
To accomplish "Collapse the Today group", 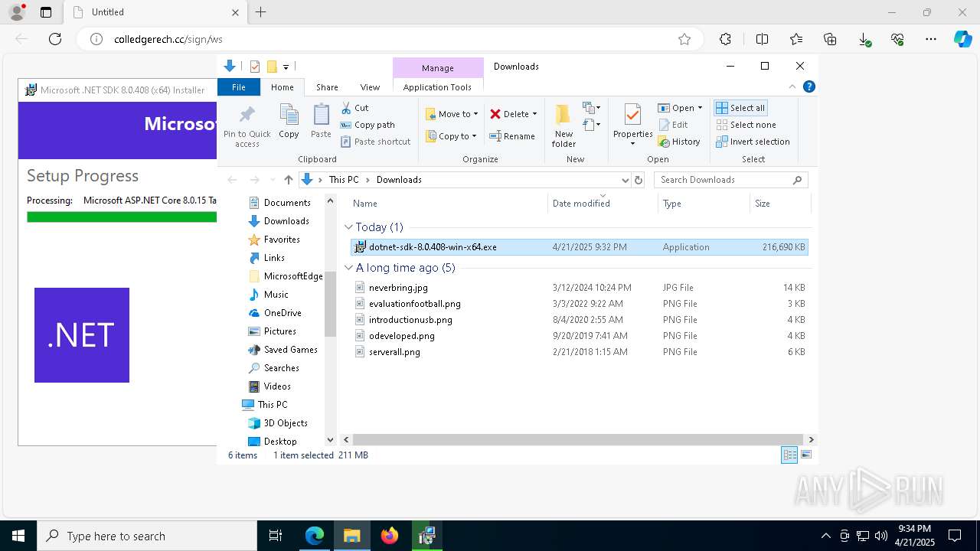I will point(348,227).
